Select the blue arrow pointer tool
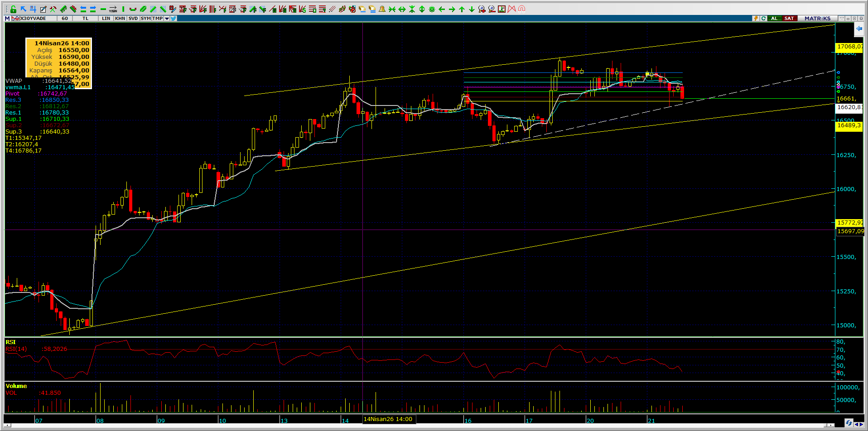Image resolution: width=868 pixels, height=431 pixels. click(23, 9)
